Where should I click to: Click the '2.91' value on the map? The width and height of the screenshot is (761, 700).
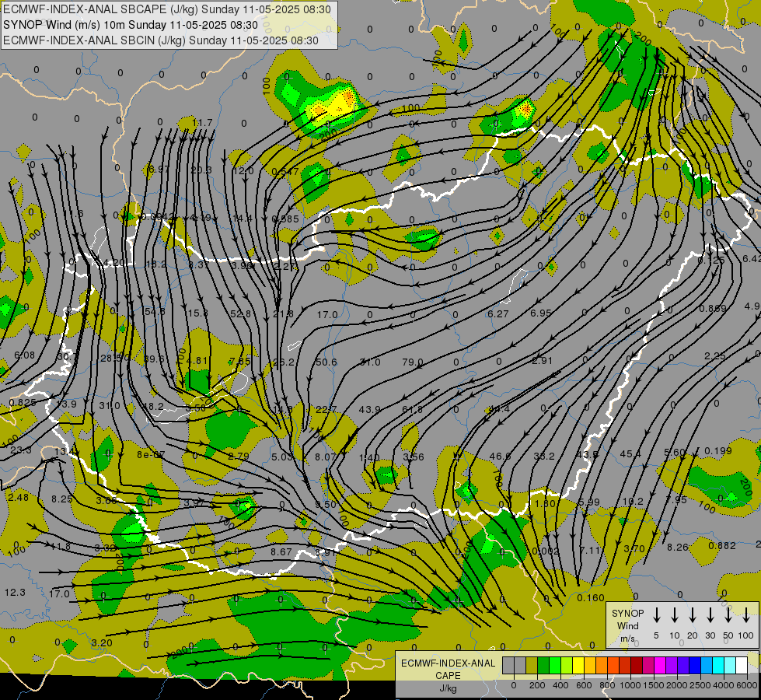(x=542, y=360)
